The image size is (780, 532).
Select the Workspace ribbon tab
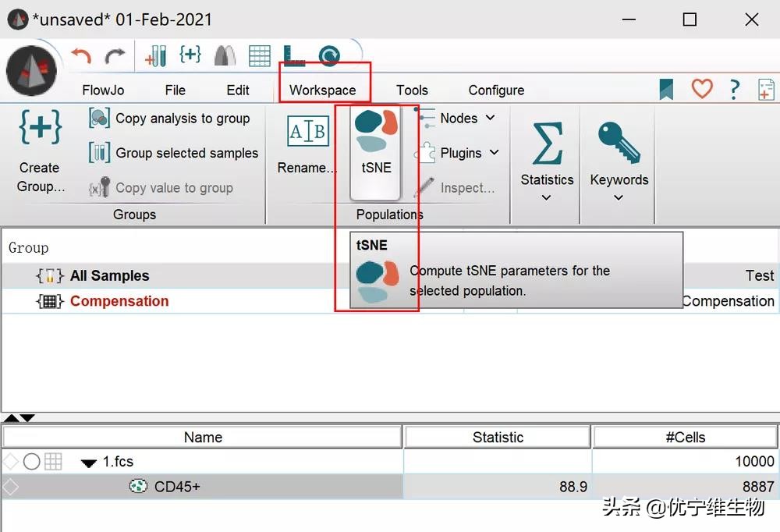click(323, 90)
